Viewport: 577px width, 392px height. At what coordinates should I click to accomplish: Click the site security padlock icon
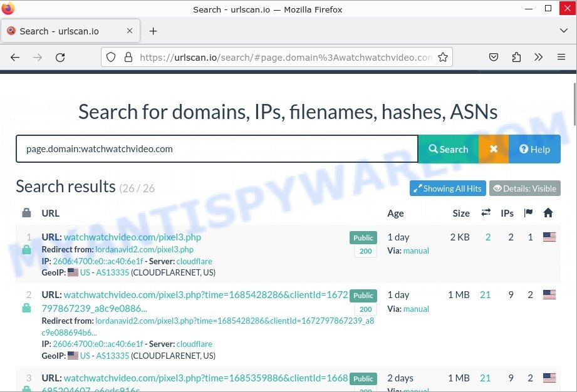[x=128, y=57]
